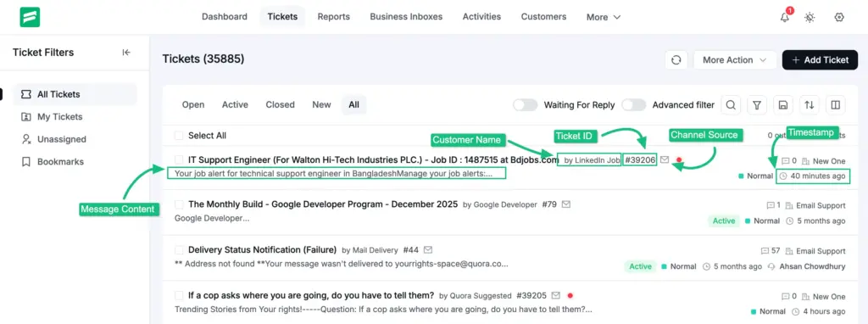The width and height of the screenshot is (868, 324).
Task: Click ticket ID #79
Action: (549, 204)
